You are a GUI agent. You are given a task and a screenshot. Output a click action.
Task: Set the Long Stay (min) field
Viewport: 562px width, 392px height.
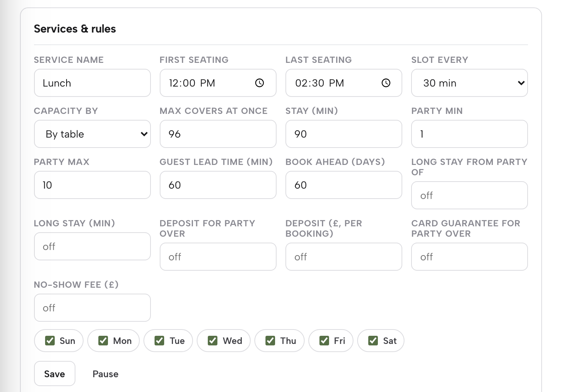pyautogui.click(x=92, y=246)
